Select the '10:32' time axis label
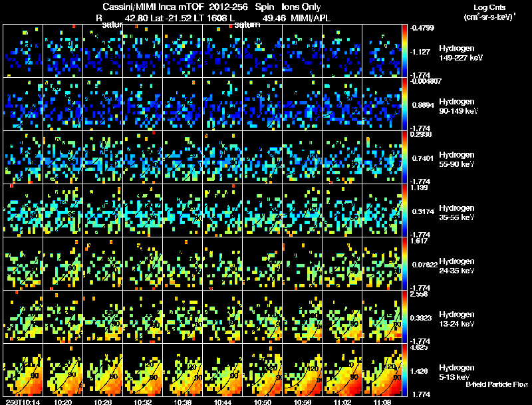This screenshot has width=532, height=405. [143, 402]
